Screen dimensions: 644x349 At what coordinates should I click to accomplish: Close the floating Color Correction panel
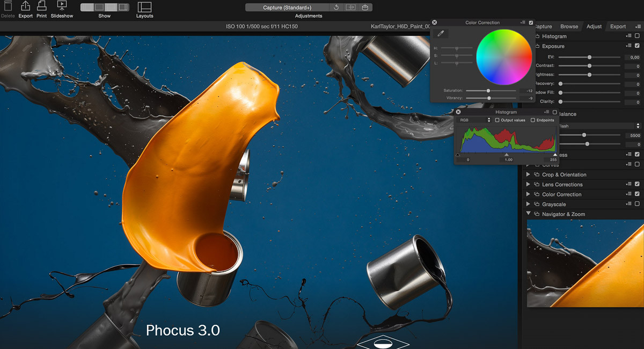(x=435, y=23)
